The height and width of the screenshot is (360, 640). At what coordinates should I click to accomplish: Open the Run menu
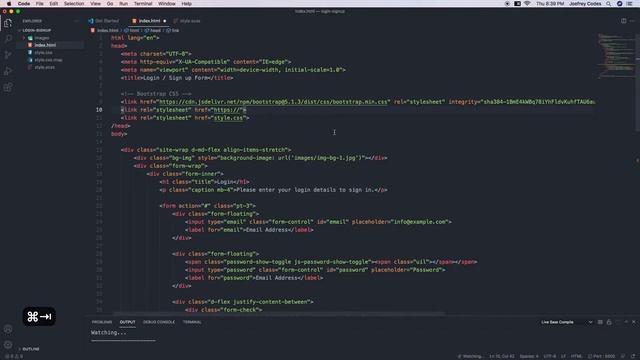[x=123, y=4]
